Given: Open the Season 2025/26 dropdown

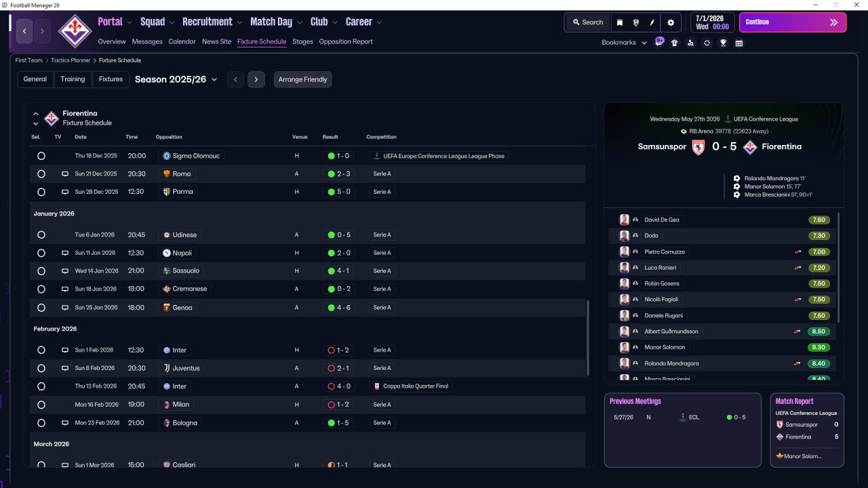Looking at the screenshot, I should click(x=176, y=79).
